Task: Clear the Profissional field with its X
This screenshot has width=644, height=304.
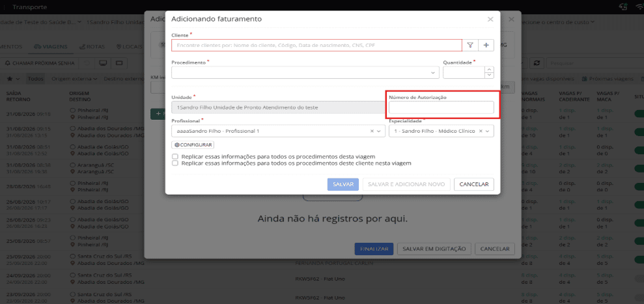Action: (x=372, y=131)
